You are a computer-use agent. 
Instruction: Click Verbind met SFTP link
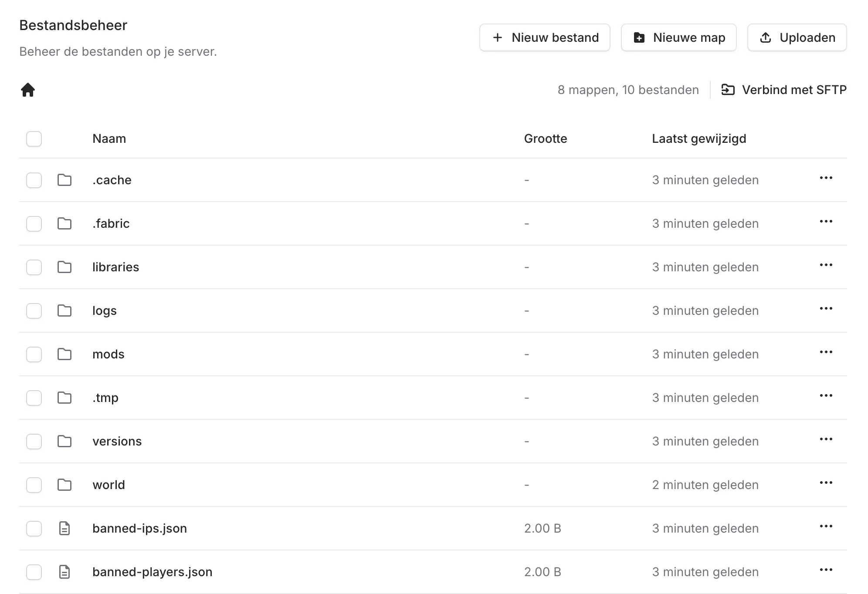[784, 90]
